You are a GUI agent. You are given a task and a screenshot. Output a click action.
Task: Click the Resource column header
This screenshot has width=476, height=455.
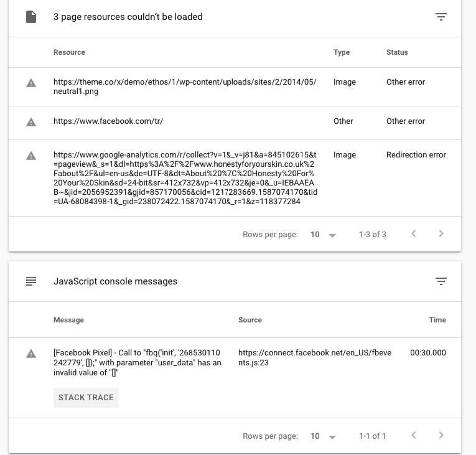[69, 52]
